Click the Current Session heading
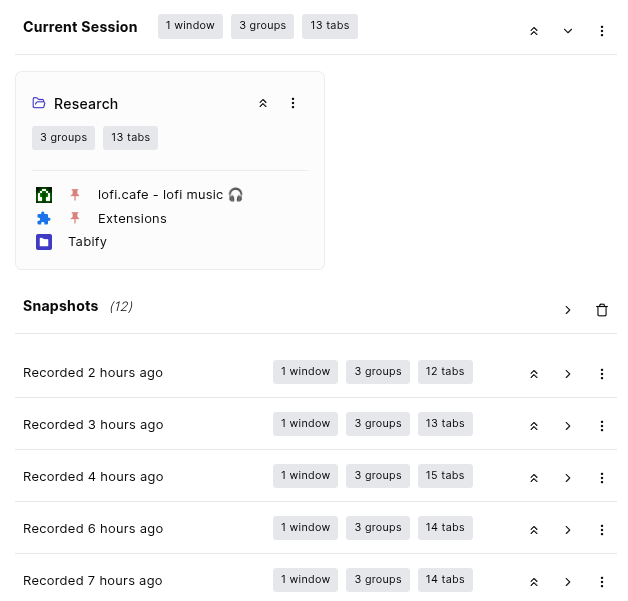 point(80,27)
